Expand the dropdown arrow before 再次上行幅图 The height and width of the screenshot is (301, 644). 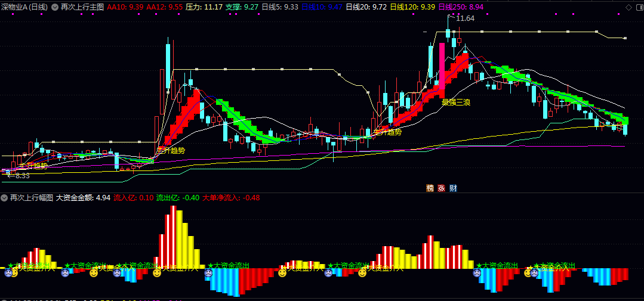5,198
